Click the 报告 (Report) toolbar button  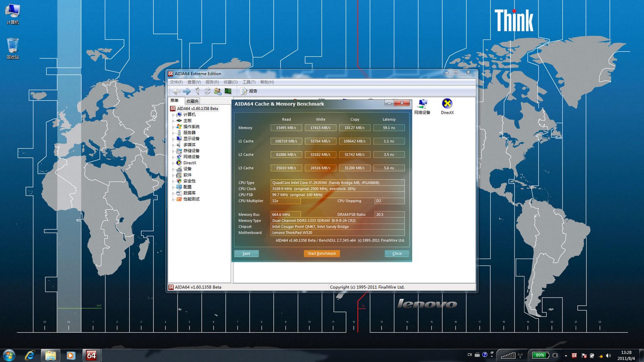(x=249, y=91)
